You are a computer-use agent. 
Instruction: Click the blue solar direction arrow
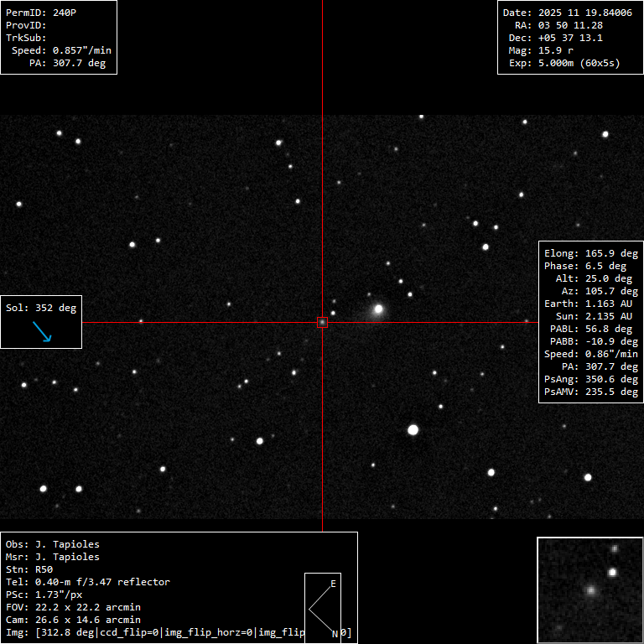(41, 333)
